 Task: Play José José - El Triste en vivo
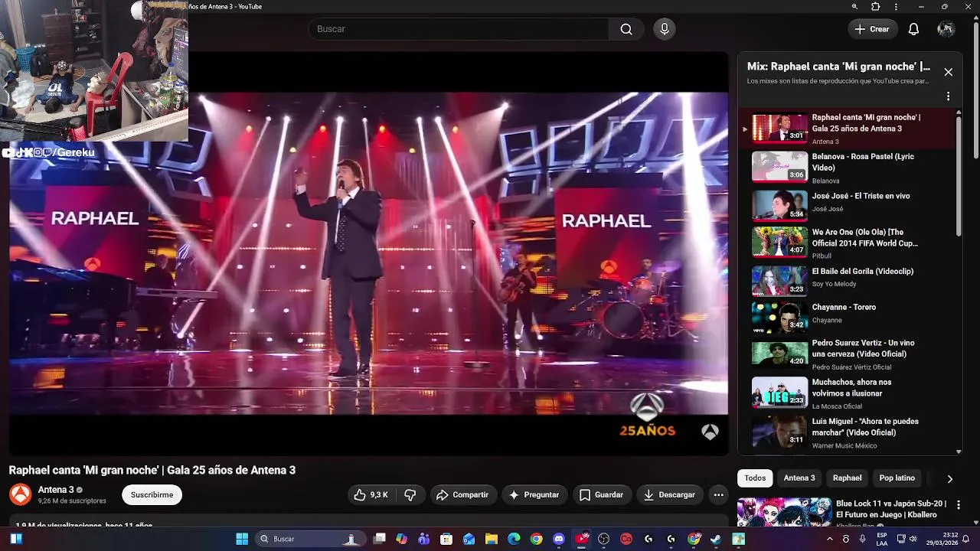848,204
